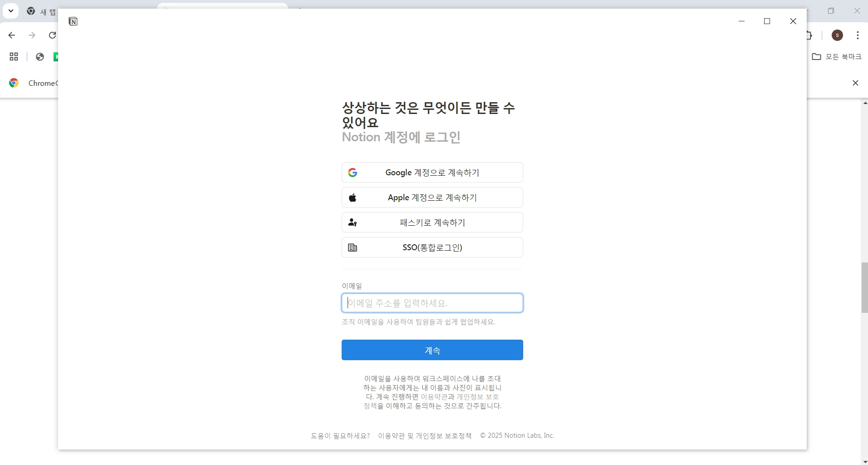Screen dimensions: 868x465
Task: Click scrollbar down arrow in Chrome
Action: tap(865, 462)
